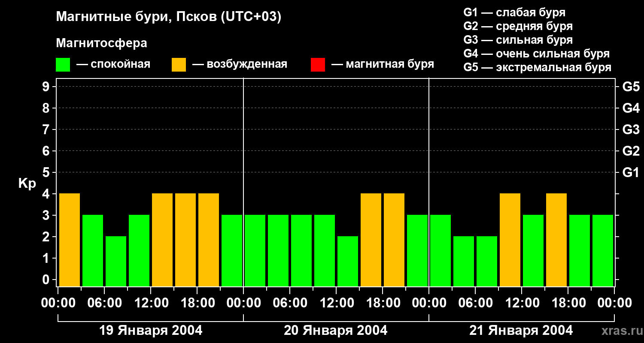This screenshot has width=644, height=343.
Task: Click the chart title 'Магнитные бури, Псков'
Action: pyautogui.click(x=168, y=17)
